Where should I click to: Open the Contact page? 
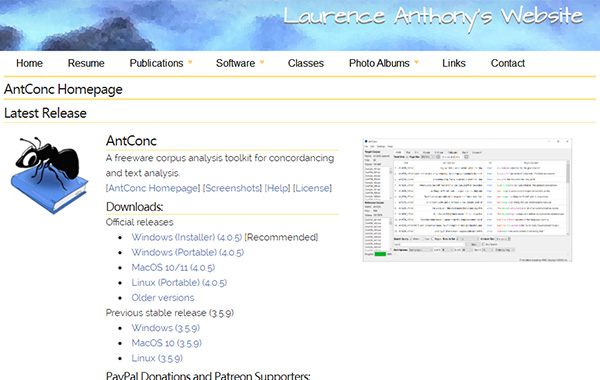(x=508, y=63)
